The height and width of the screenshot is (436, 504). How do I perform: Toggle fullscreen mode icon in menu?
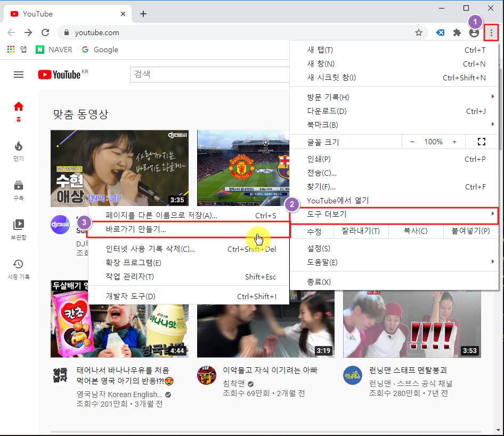coord(481,142)
